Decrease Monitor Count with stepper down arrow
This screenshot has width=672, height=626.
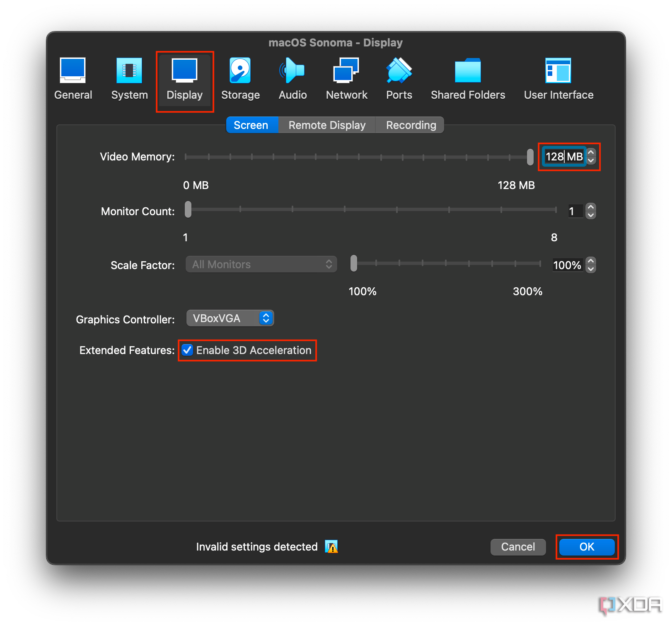[x=591, y=215]
